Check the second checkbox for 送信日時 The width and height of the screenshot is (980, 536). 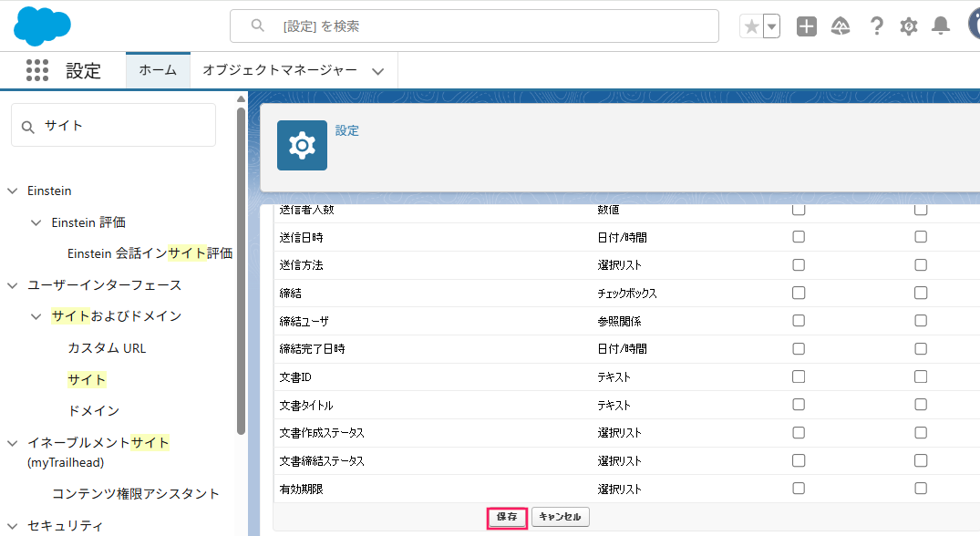click(x=921, y=237)
